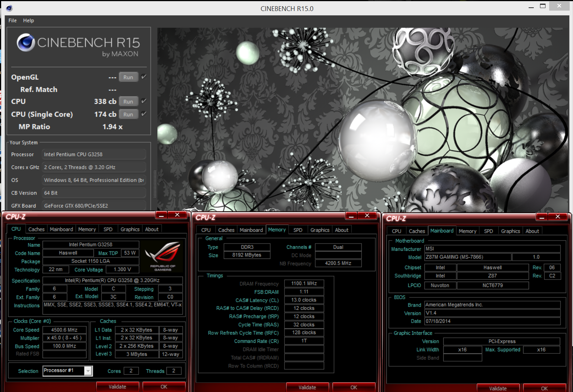Go to Memory tab in right CPU-Z window
Image resolution: width=573 pixels, height=392 pixels.
tap(467, 231)
